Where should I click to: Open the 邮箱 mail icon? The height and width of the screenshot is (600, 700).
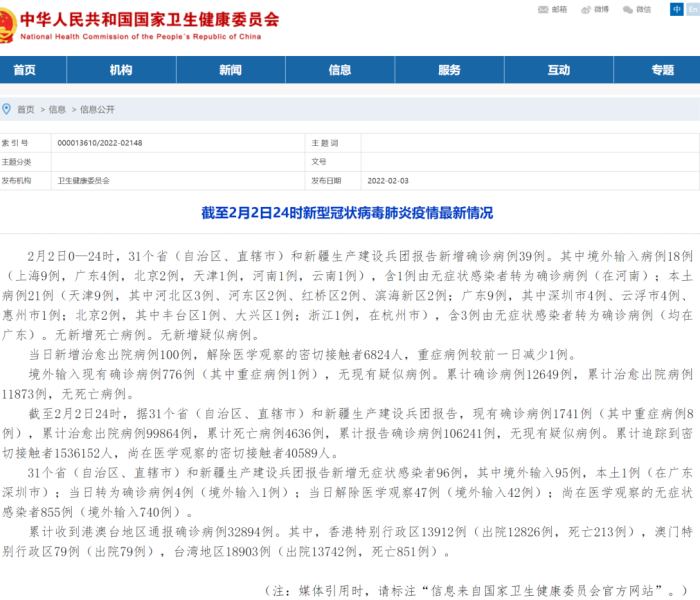click(x=543, y=9)
